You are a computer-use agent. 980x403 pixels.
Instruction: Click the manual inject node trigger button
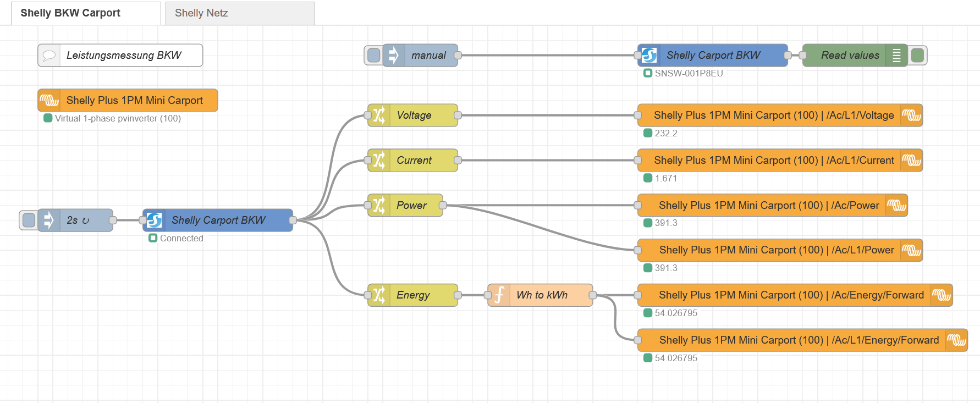(373, 55)
